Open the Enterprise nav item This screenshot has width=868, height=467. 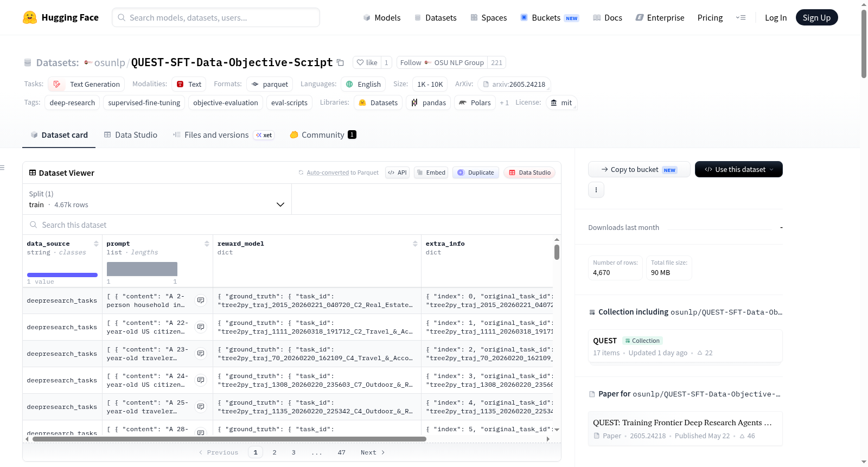pos(660,17)
